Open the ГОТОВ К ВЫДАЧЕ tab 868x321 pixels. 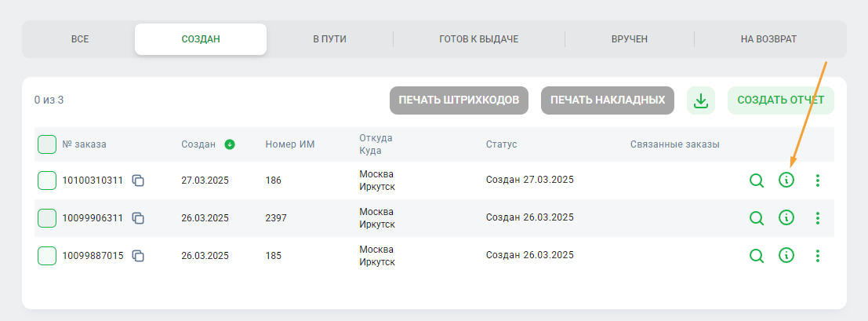point(478,38)
